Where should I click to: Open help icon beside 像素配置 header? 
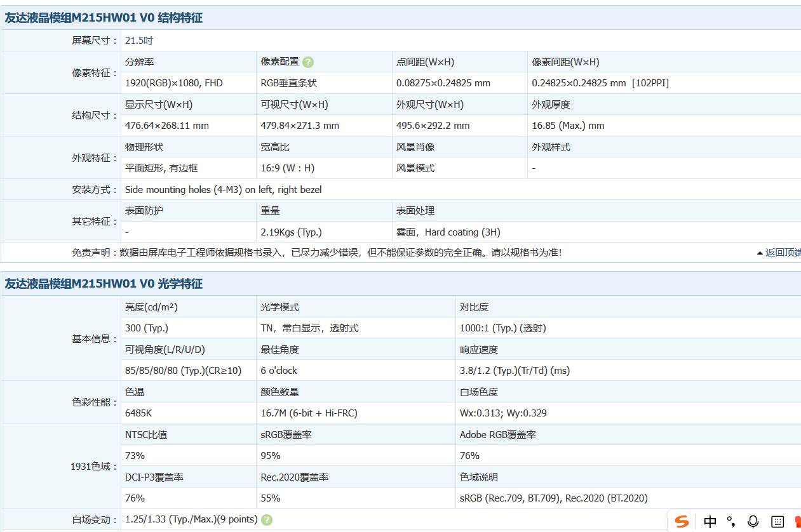tap(308, 62)
